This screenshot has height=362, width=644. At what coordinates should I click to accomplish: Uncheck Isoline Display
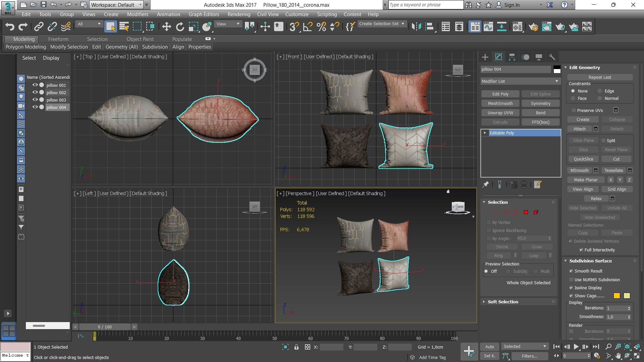click(571, 288)
